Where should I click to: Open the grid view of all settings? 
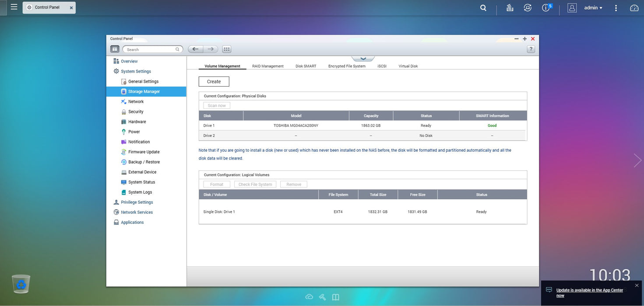tap(227, 49)
